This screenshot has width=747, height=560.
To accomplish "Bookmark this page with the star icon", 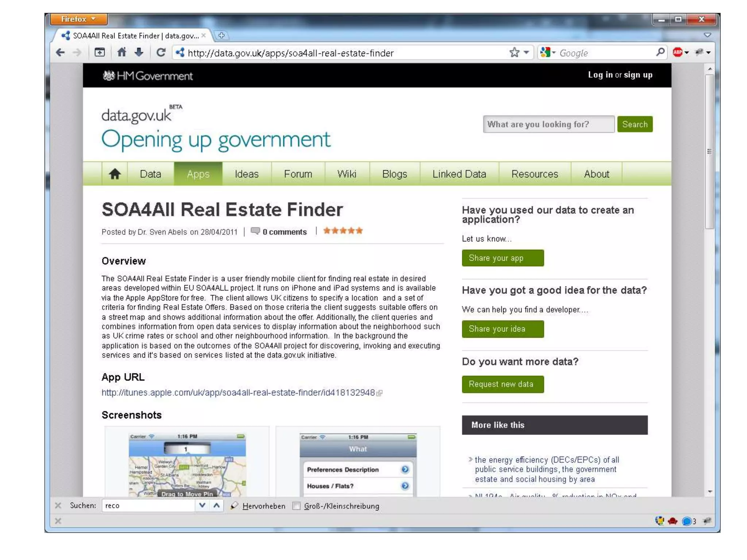I will click(x=514, y=52).
